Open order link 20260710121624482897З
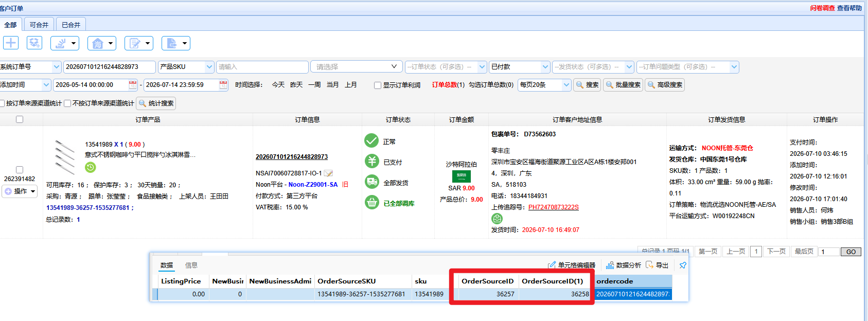Image resolution: width=868 pixels, height=321 pixels. pyautogui.click(x=292, y=157)
